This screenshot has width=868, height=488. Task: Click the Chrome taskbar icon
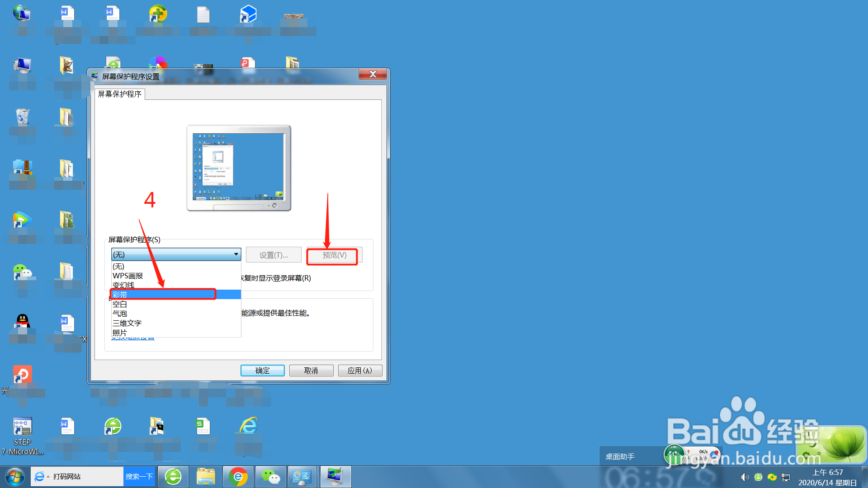[238, 477]
